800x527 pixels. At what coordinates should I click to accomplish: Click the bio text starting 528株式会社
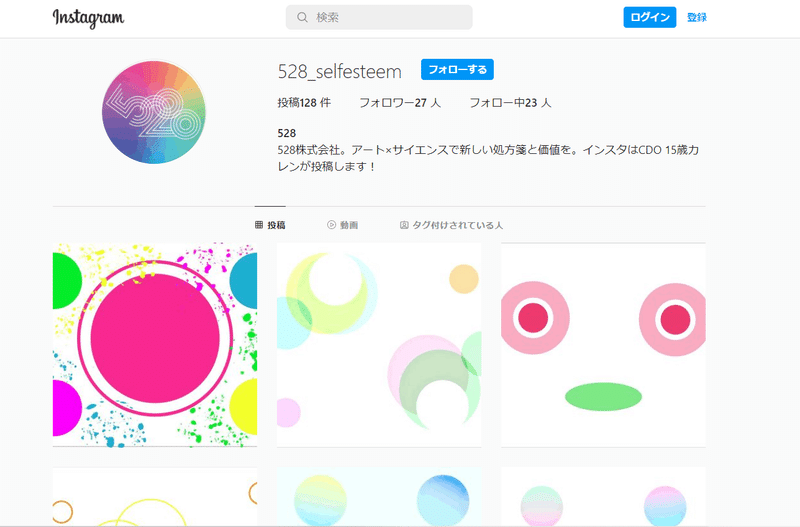click(x=488, y=158)
